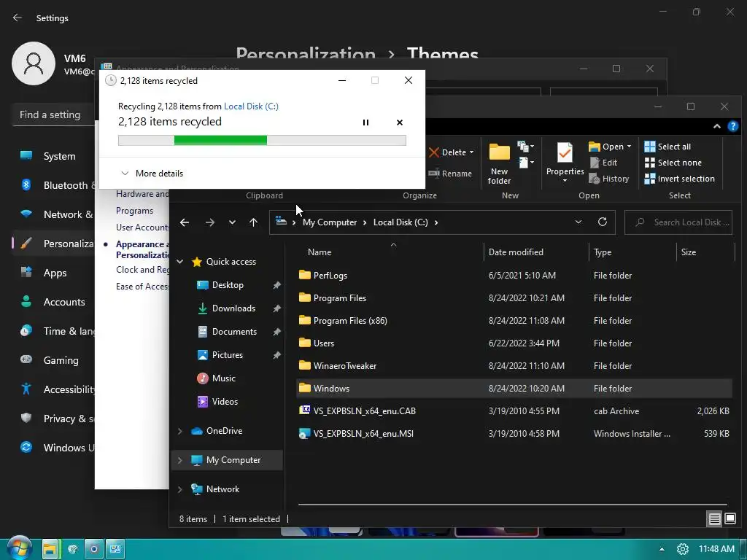Open Music in Quick access
This screenshot has width=747, height=560.
(x=223, y=378)
